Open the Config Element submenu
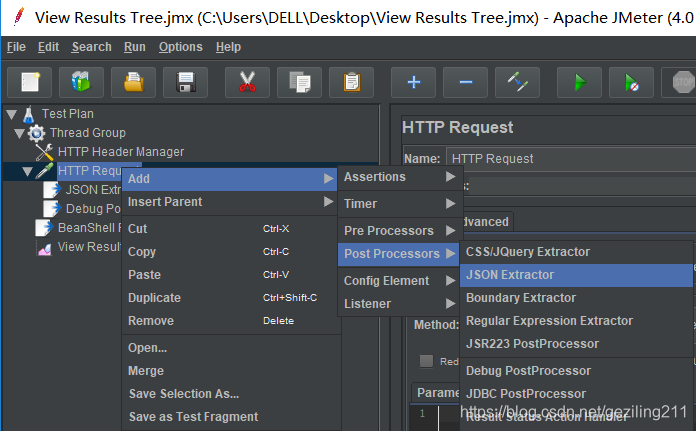 (399, 281)
